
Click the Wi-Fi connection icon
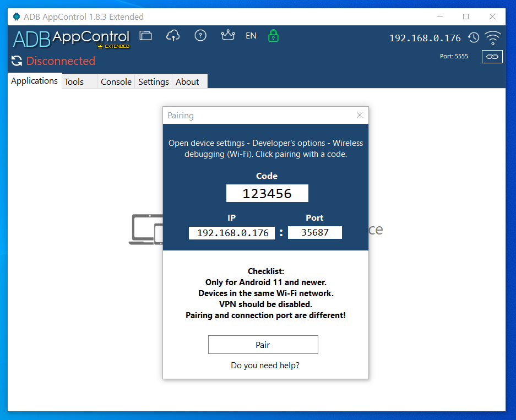(493, 38)
